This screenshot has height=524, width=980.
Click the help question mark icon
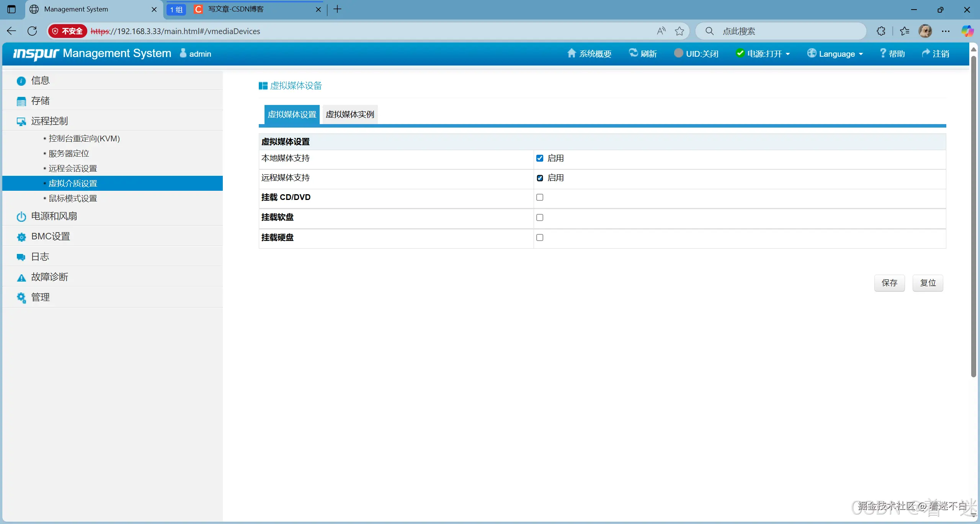(883, 53)
